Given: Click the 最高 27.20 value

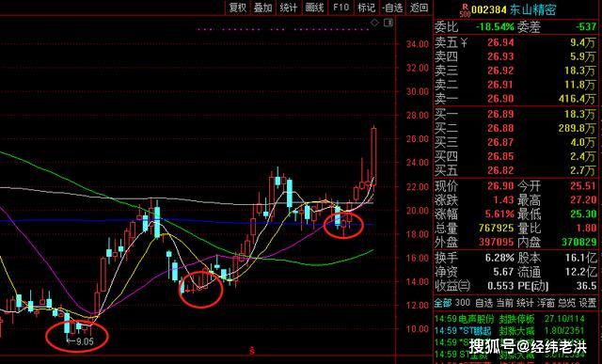Looking at the screenshot, I should (x=583, y=200).
